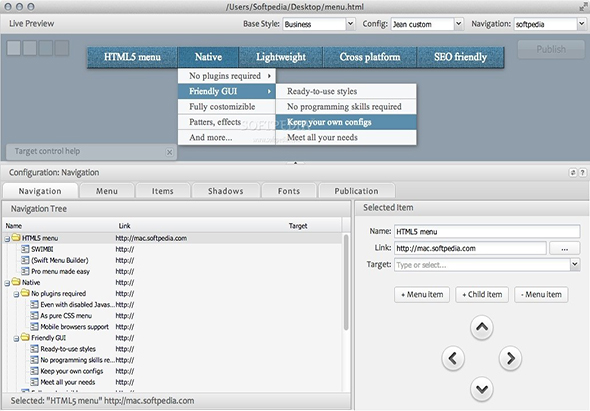
Task: Open the Navigation dropdown in toolbar
Action: pyautogui.click(x=581, y=24)
